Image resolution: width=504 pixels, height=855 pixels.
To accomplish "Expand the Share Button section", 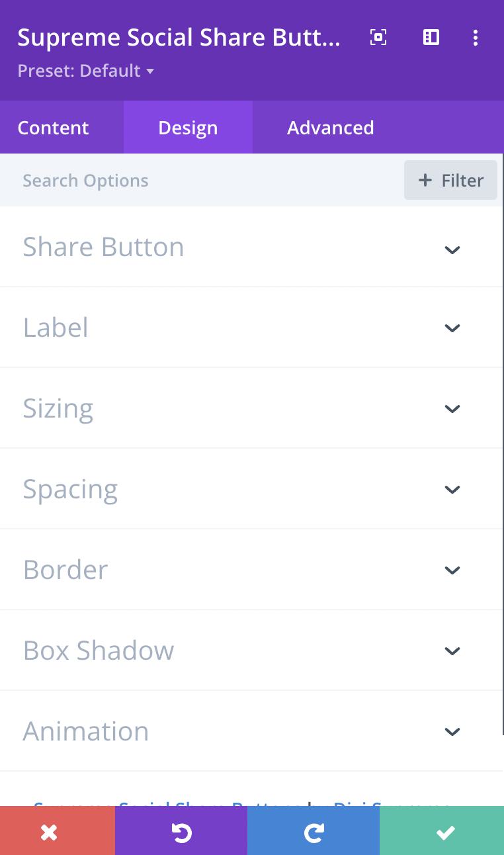I will pyautogui.click(x=452, y=249).
